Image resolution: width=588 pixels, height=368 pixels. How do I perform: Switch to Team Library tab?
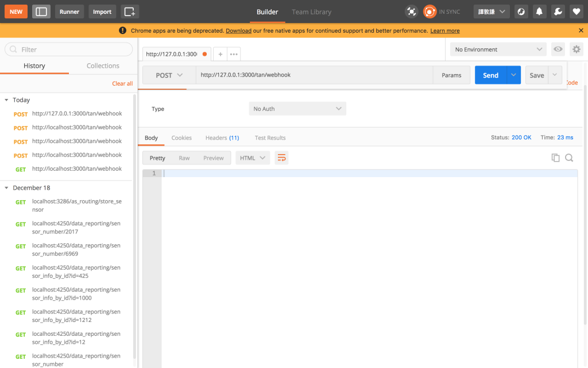pyautogui.click(x=312, y=11)
